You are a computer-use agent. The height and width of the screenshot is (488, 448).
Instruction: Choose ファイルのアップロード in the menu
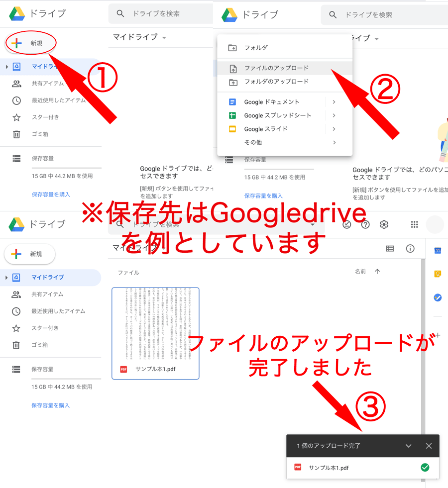(285, 68)
